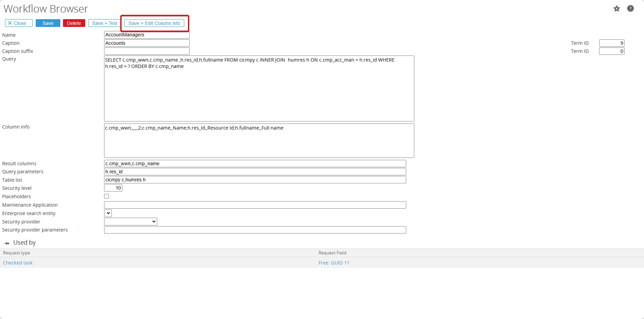Click the Security level field

pos(113,188)
